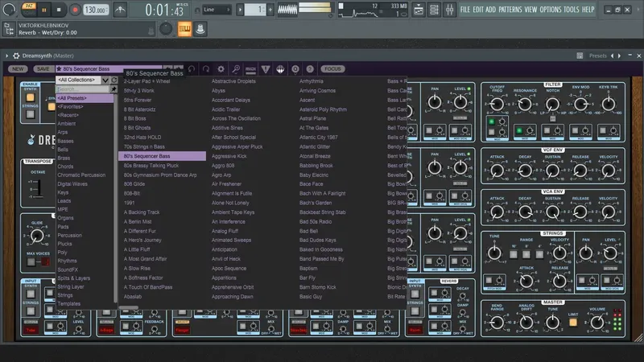644x362 pixels.
Task: Click the magnifier zoom icon in toolbar
Action: tap(235, 69)
